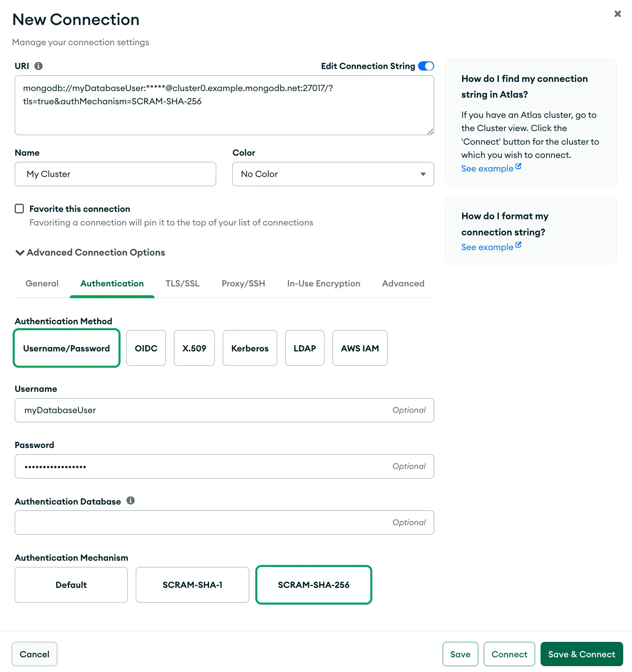Select OIDC authentication method
632x672 pixels.
pos(146,348)
